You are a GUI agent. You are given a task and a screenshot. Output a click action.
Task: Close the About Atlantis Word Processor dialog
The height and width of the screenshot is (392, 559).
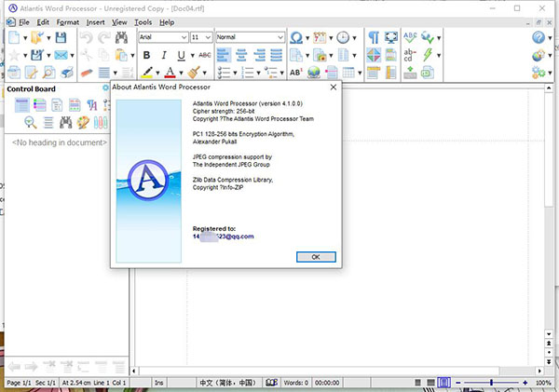coord(334,88)
